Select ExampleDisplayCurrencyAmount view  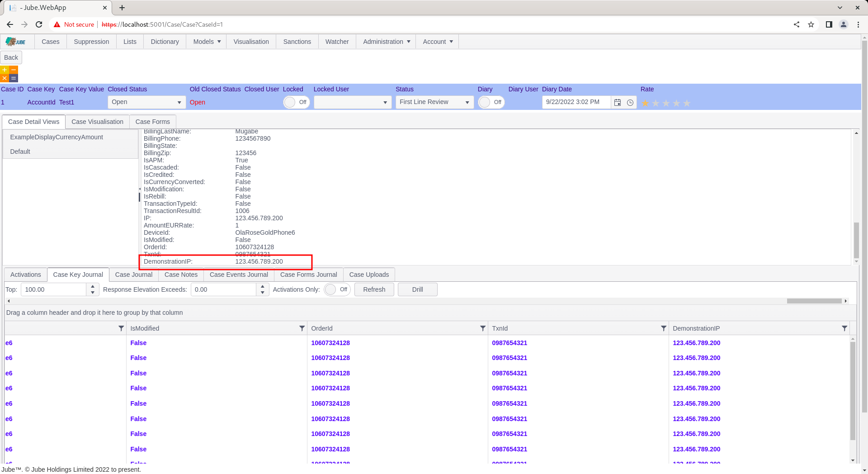[x=70, y=137]
